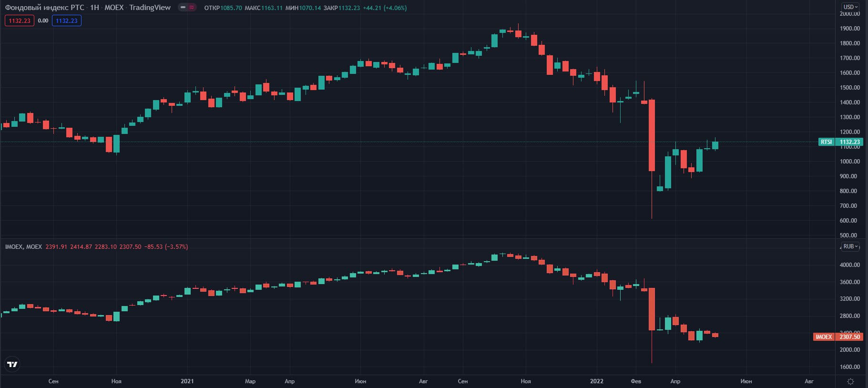
Task: Click the blue buy price 1132.23 button
Action: [67, 20]
